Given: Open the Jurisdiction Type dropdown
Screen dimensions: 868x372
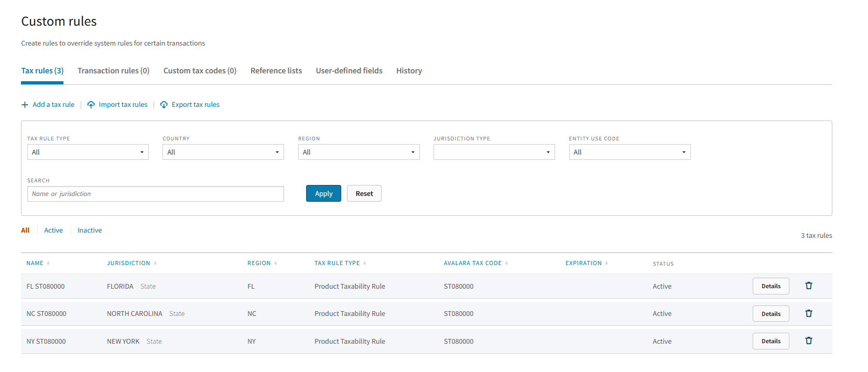Looking at the screenshot, I should tap(494, 152).
